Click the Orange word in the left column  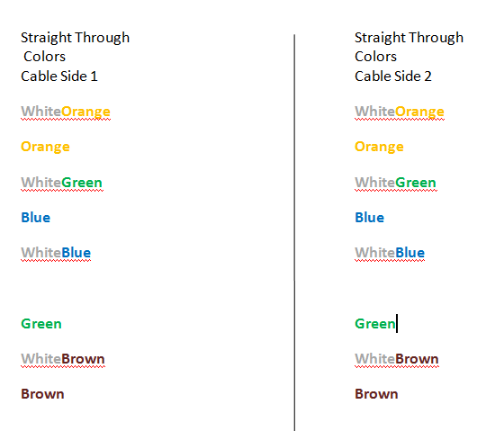[x=45, y=148]
